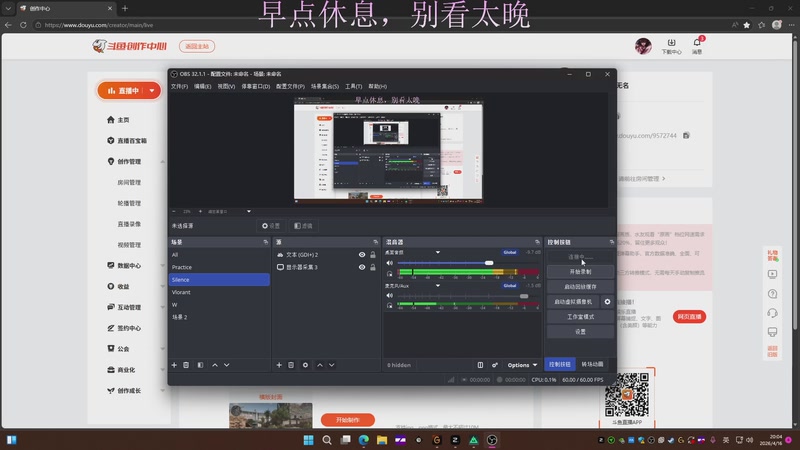Viewport: 800px width, 450px height.
Task: Open source properties gear icon
Action: click(305, 365)
